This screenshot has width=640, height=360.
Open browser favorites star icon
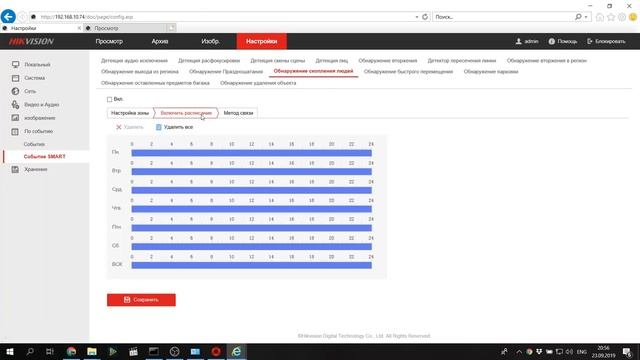tap(611, 17)
